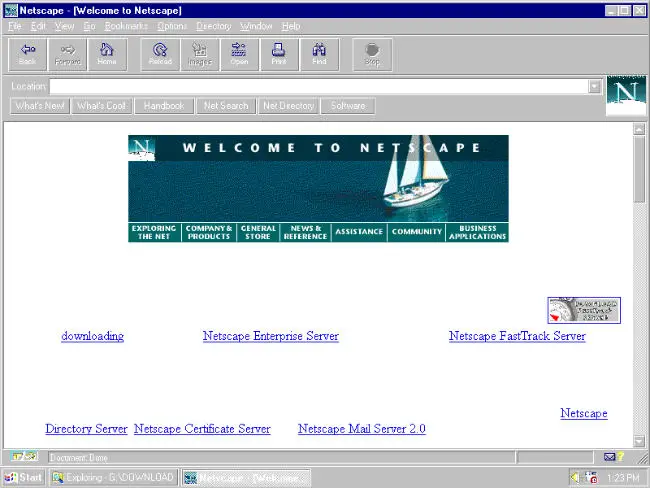Open General Store banner section
Screen dimensions: 650x488
(x=258, y=232)
